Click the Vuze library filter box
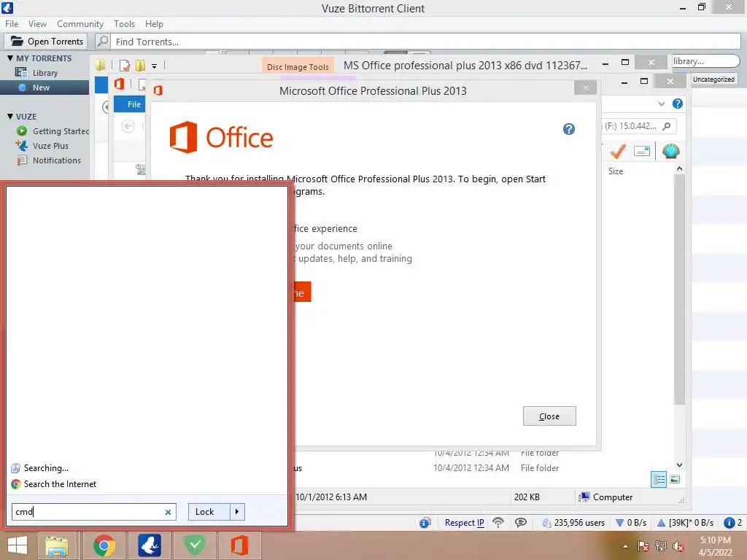The image size is (747, 560). 705,61
